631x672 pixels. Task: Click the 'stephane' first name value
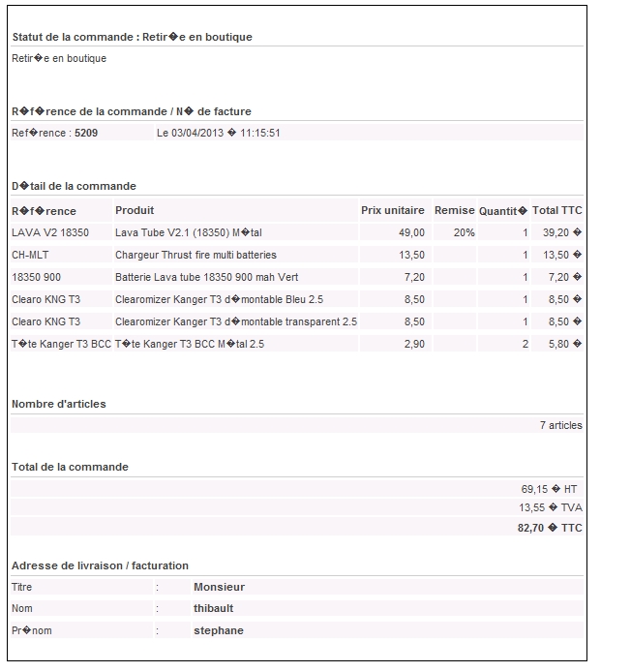pyautogui.click(x=219, y=631)
